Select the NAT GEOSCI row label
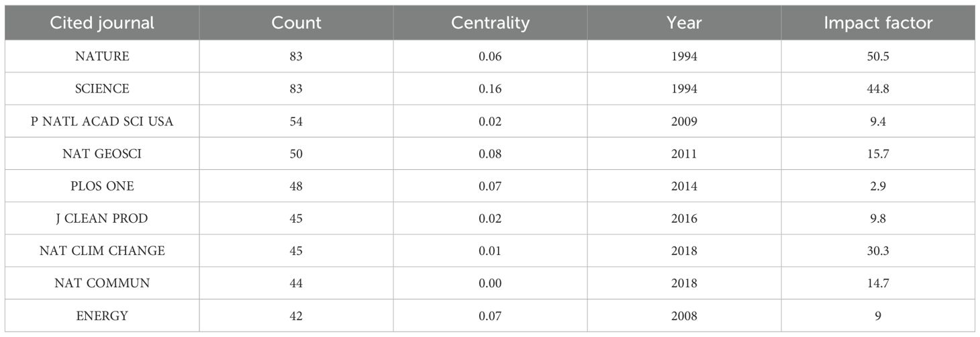 coord(102,154)
